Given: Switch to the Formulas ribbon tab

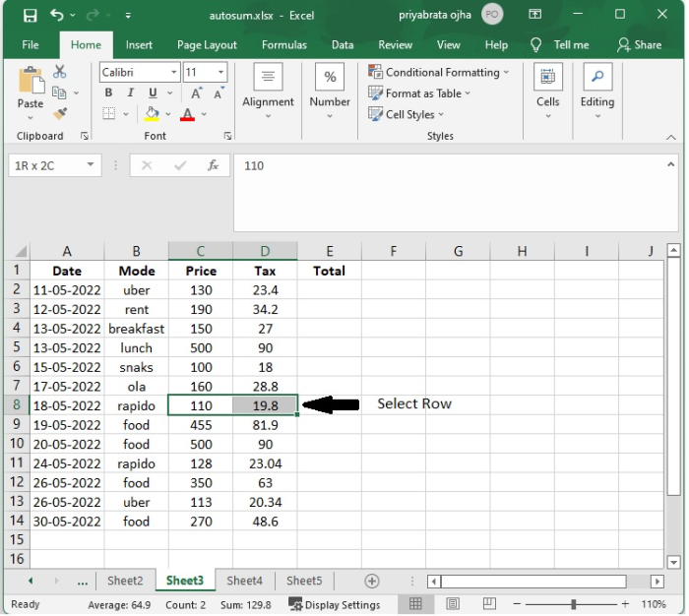Looking at the screenshot, I should [x=283, y=44].
